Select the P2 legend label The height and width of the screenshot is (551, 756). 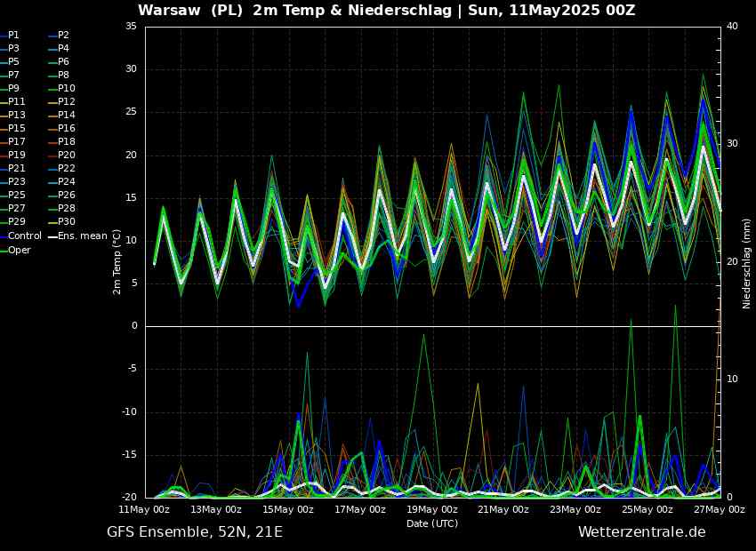click(60, 36)
